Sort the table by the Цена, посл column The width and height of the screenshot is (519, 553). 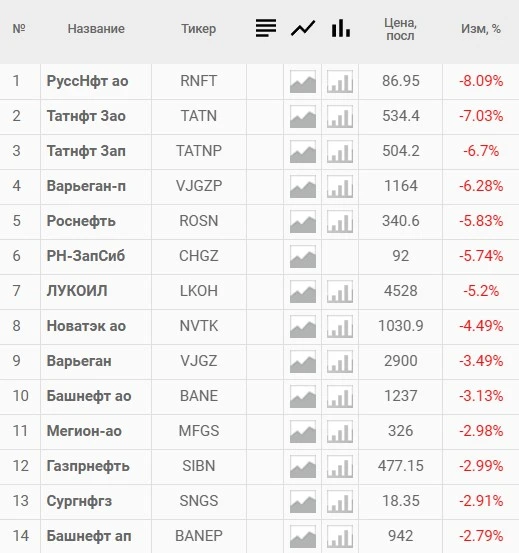[401, 29]
